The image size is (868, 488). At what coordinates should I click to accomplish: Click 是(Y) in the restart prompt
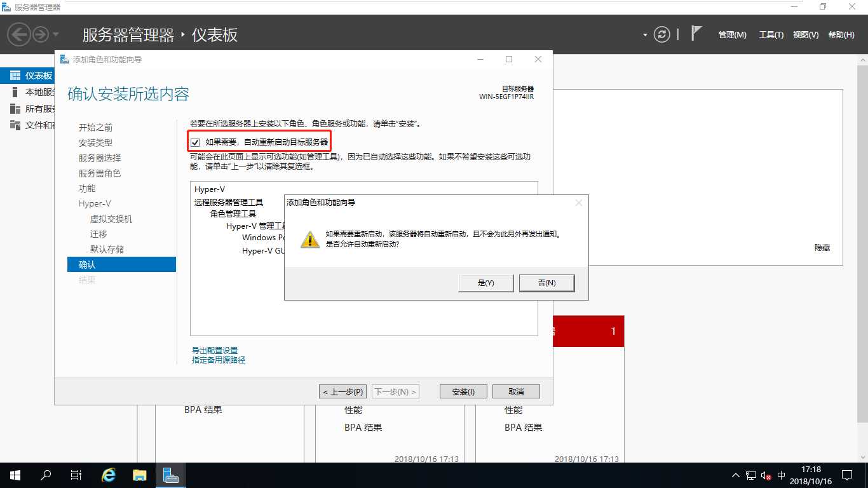[485, 283]
